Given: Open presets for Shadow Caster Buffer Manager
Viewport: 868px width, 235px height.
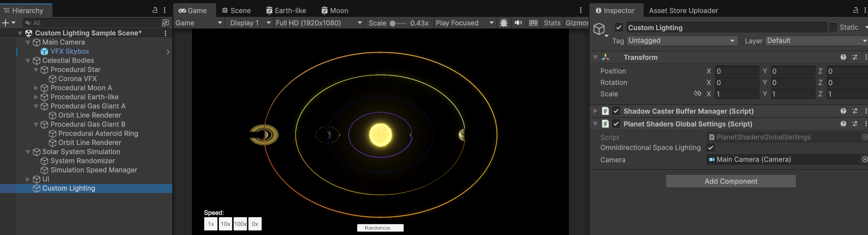Looking at the screenshot, I should coord(855,111).
